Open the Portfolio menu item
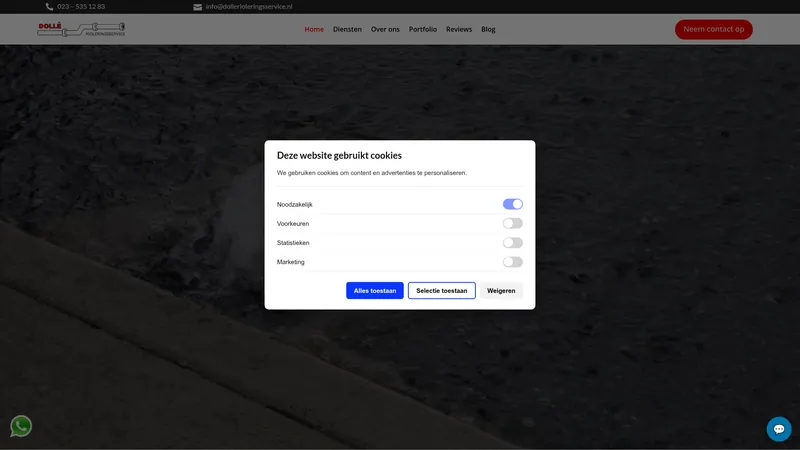 pos(422,29)
